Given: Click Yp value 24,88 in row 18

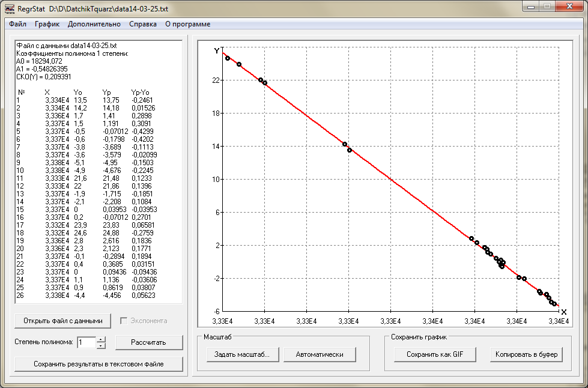Looking at the screenshot, I should [111, 233].
